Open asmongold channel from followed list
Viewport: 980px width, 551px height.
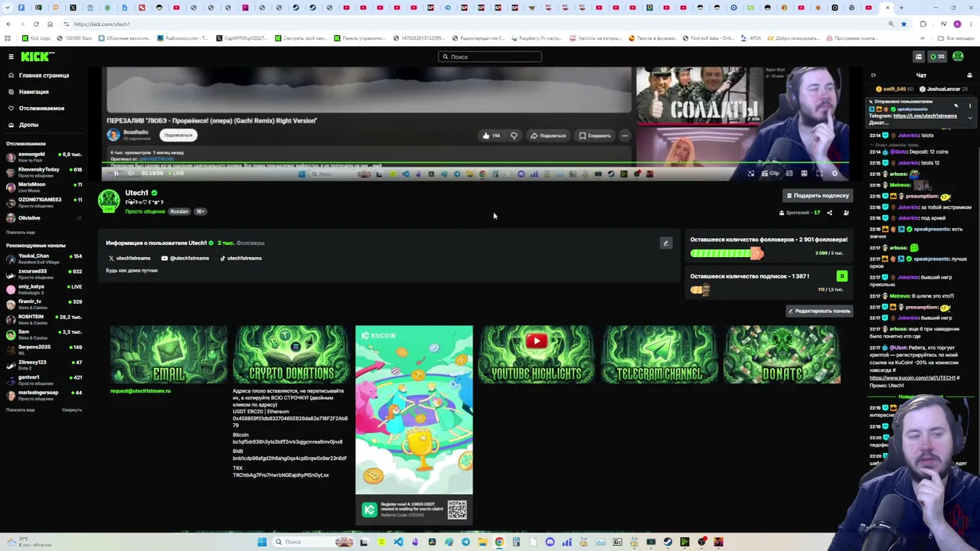(44, 157)
